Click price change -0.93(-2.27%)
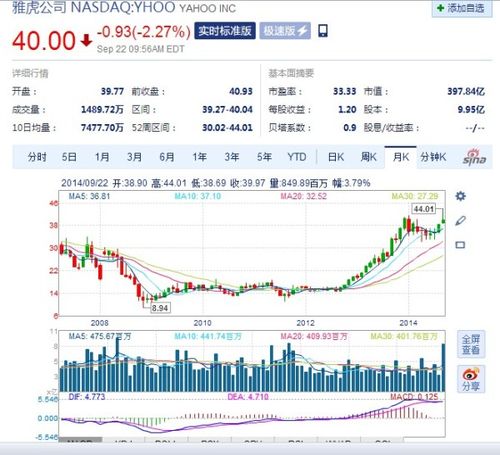 144,32
